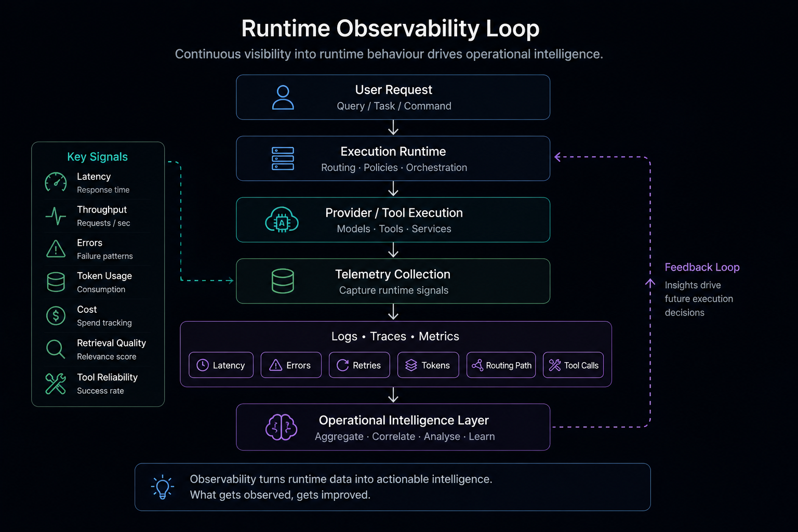This screenshot has height=532, width=798.
Task: Click the Throughput signal name
Action: coord(102,209)
